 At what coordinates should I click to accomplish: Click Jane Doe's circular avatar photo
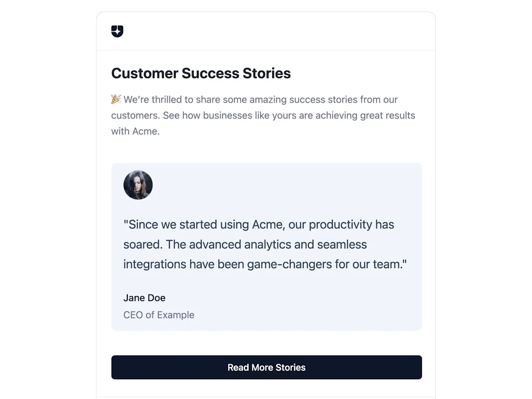138,184
